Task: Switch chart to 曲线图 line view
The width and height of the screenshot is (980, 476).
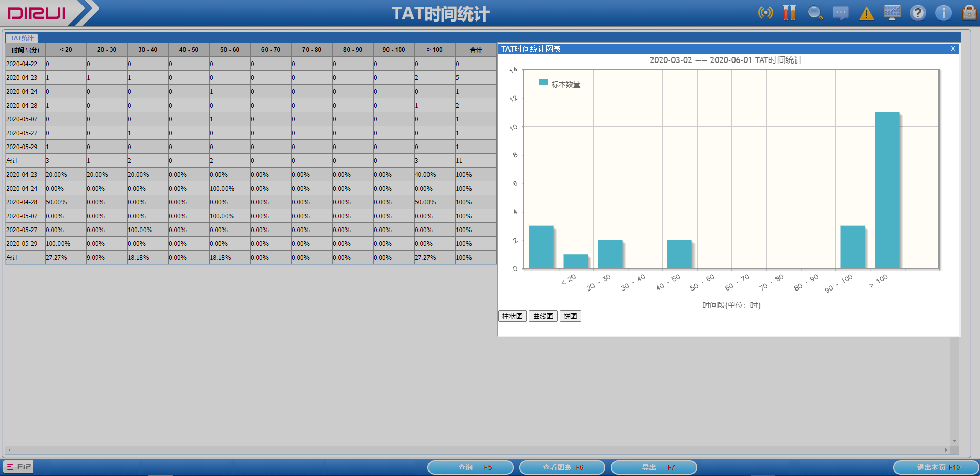Action: (543, 316)
